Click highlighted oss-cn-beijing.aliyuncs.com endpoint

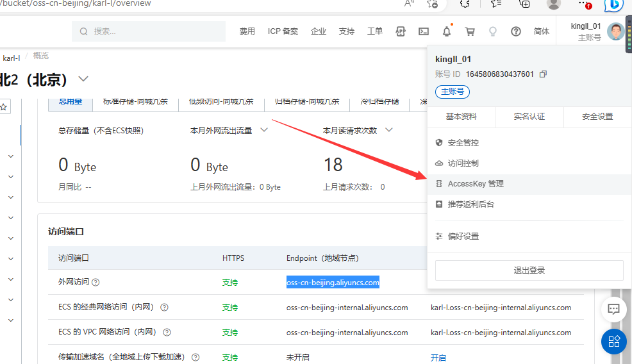333,282
